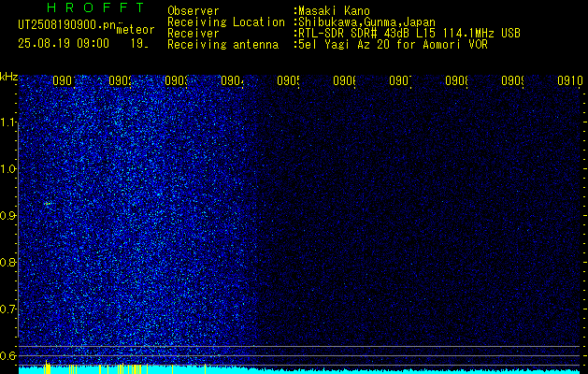Image resolution: width=588 pixels, height=374 pixels.
Task: Click the 1.1 kHz frequency label
Action: (x=7, y=122)
